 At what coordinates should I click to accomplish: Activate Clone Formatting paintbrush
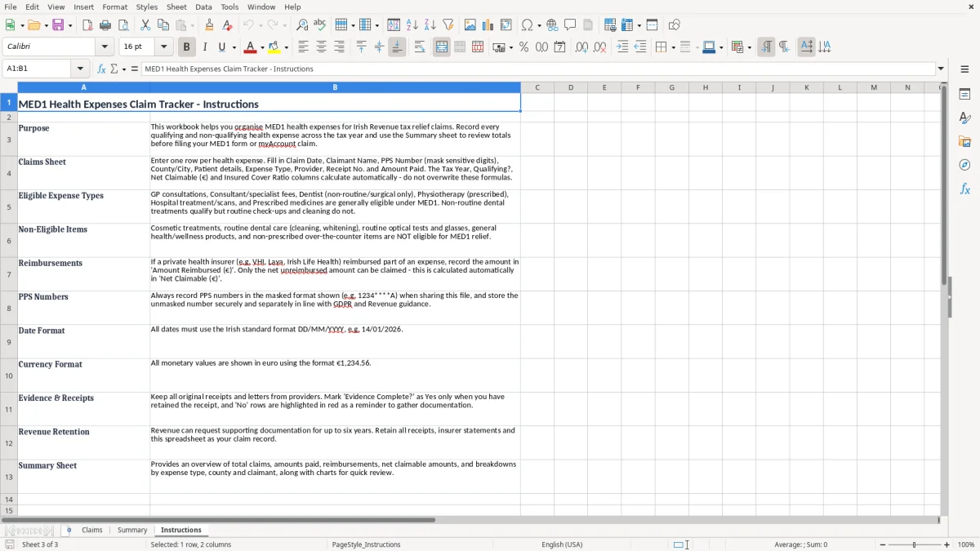209,25
